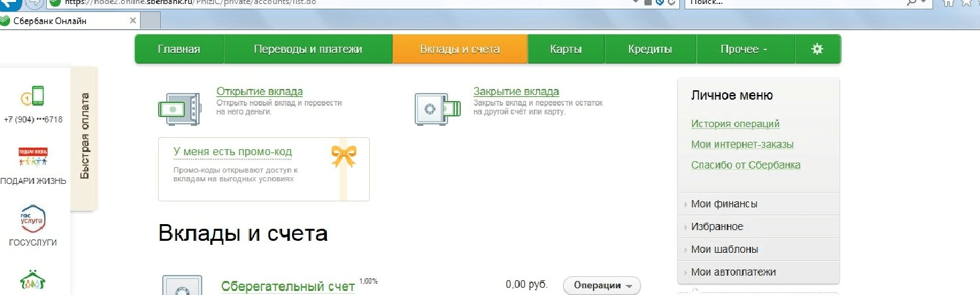Click the Личное меню heading

tap(731, 96)
